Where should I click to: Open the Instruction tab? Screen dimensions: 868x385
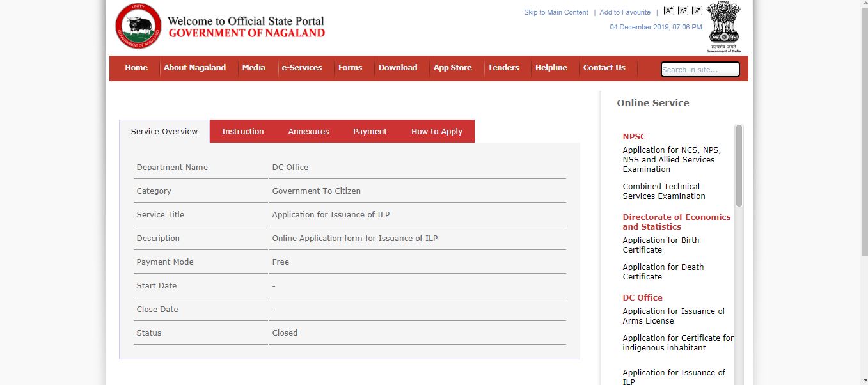(x=242, y=132)
